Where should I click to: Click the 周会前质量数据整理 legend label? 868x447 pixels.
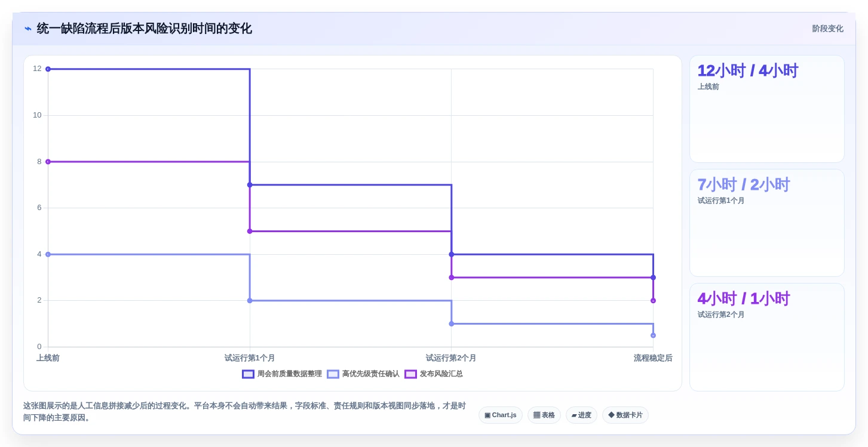pos(289,374)
